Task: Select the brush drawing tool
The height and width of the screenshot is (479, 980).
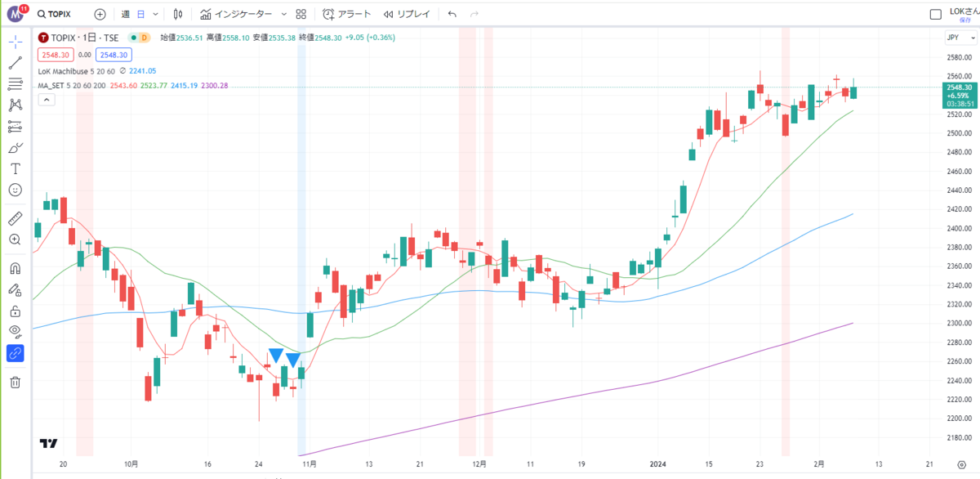Action: tap(15, 147)
